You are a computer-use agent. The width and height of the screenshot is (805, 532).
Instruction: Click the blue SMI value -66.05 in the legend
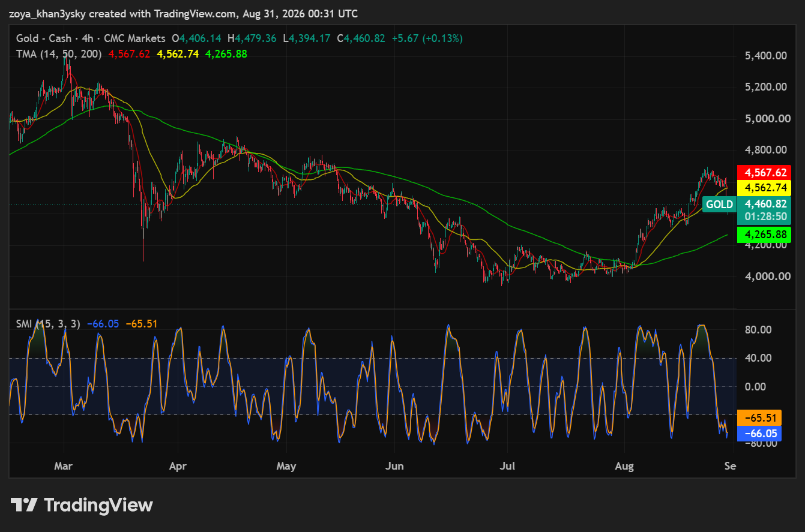coord(103,324)
